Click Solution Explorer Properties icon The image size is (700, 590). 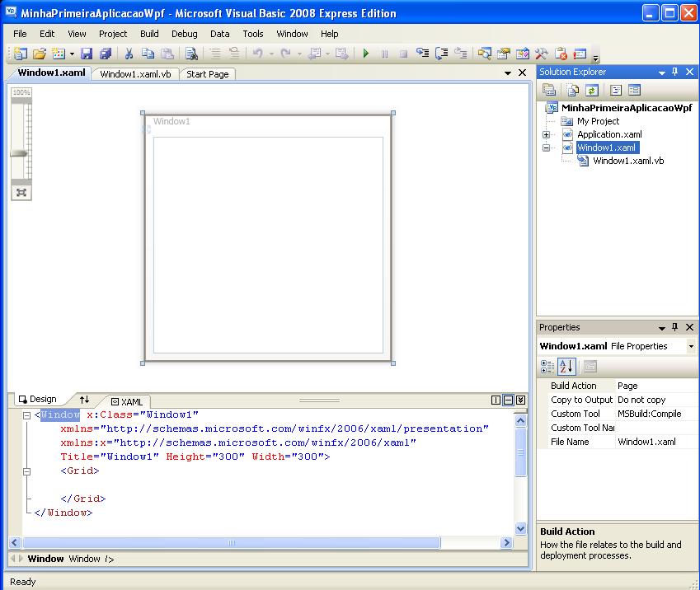548,90
